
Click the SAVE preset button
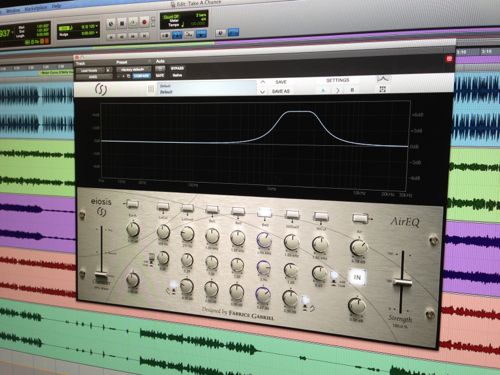coord(281,82)
